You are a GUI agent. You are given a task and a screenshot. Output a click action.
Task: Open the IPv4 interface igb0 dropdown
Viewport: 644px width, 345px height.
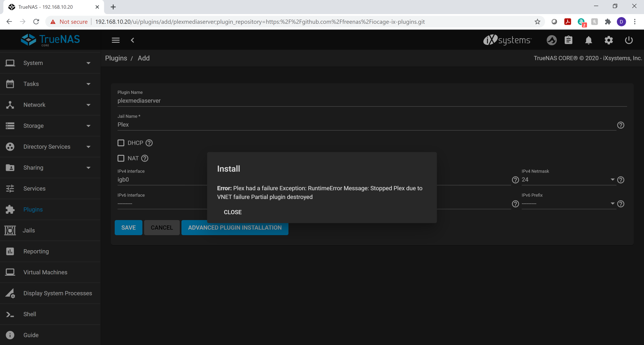click(x=162, y=180)
